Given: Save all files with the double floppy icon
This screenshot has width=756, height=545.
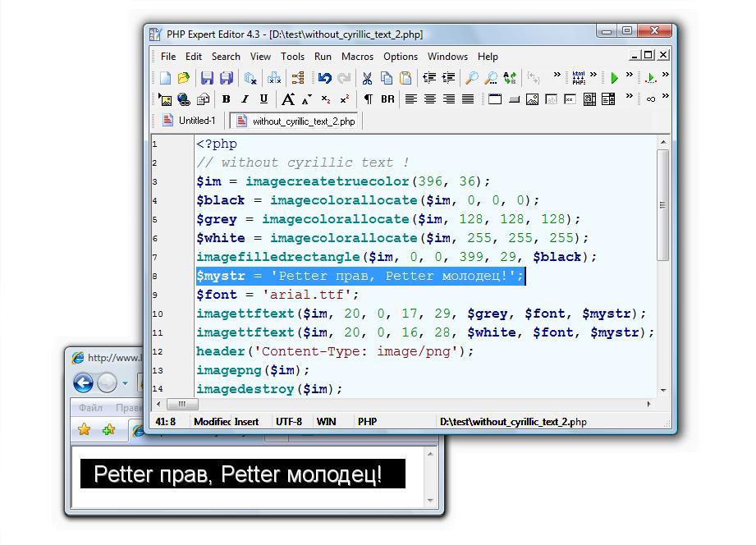Looking at the screenshot, I should pos(227,78).
